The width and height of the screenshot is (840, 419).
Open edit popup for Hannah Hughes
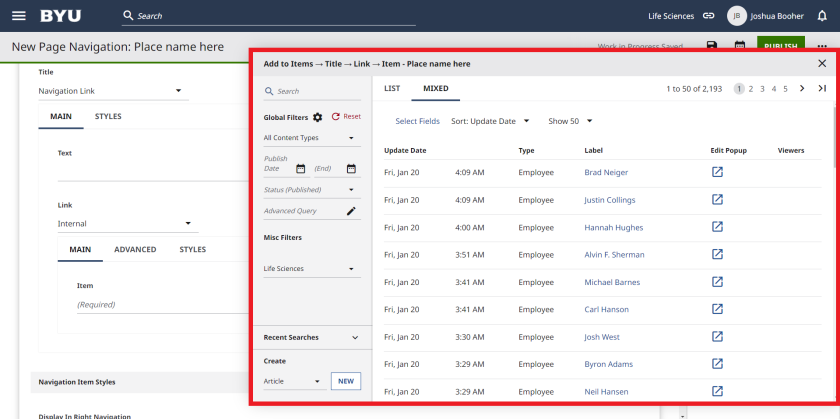(x=717, y=227)
